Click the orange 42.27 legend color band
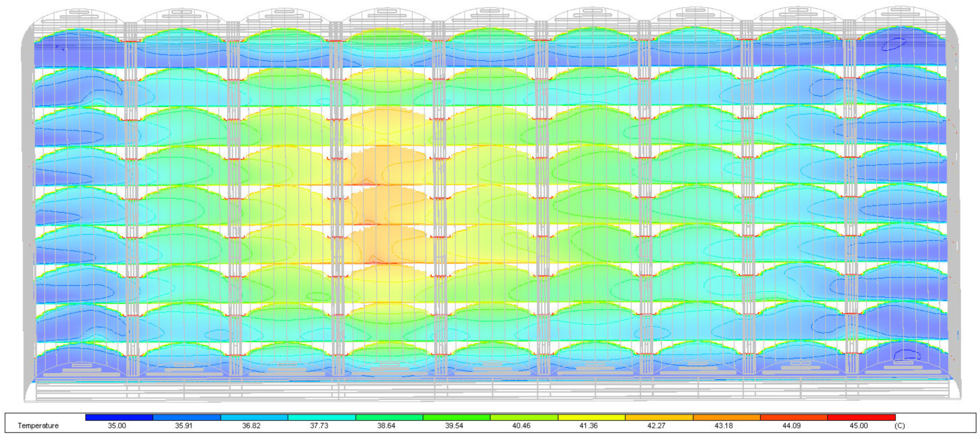The image size is (980, 438). (659, 417)
